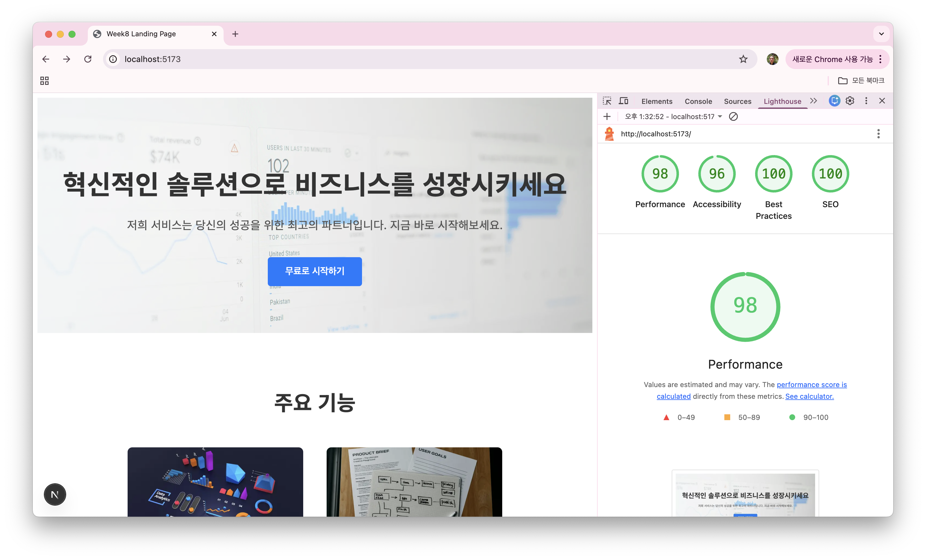Click the 무료로 시작하기 button
Viewport: 926px width, 560px height.
(x=315, y=271)
